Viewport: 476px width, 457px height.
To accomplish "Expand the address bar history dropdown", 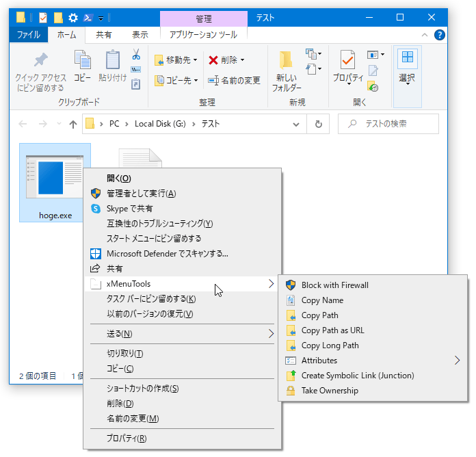I will click(x=296, y=125).
